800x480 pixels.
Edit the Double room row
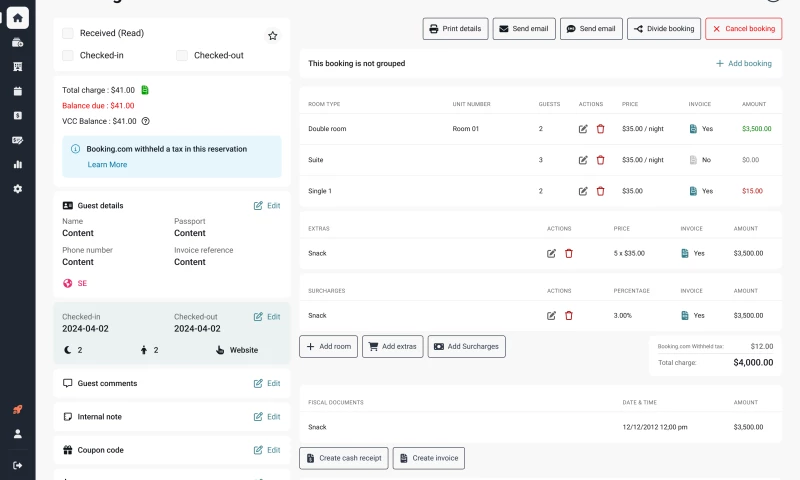[583, 129]
